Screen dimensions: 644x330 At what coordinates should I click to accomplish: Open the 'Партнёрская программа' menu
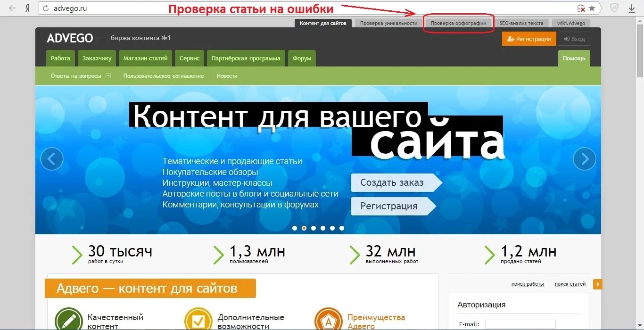(246, 58)
